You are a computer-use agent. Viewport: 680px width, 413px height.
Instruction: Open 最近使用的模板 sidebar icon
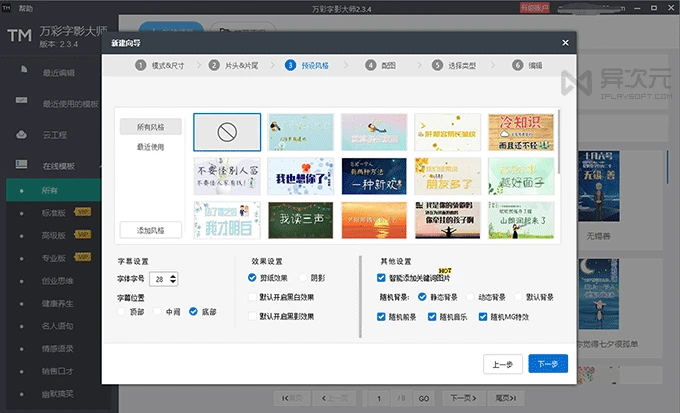point(21,100)
